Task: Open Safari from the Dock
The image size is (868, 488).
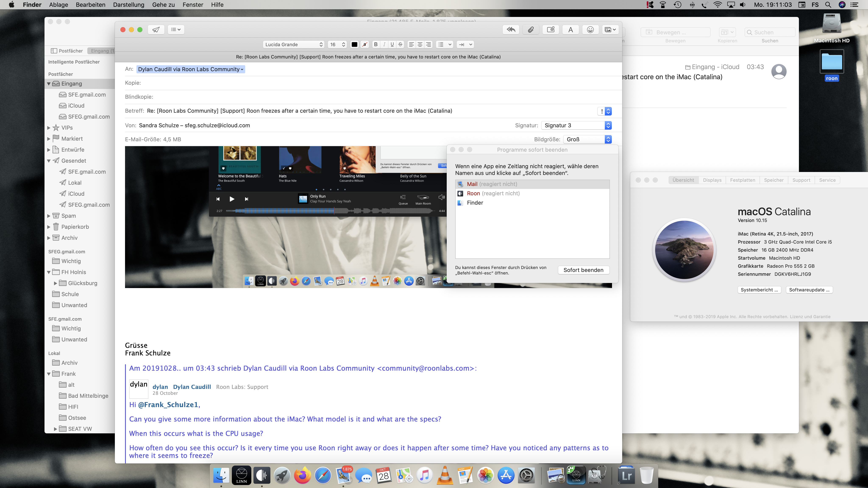Action: click(x=323, y=476)
